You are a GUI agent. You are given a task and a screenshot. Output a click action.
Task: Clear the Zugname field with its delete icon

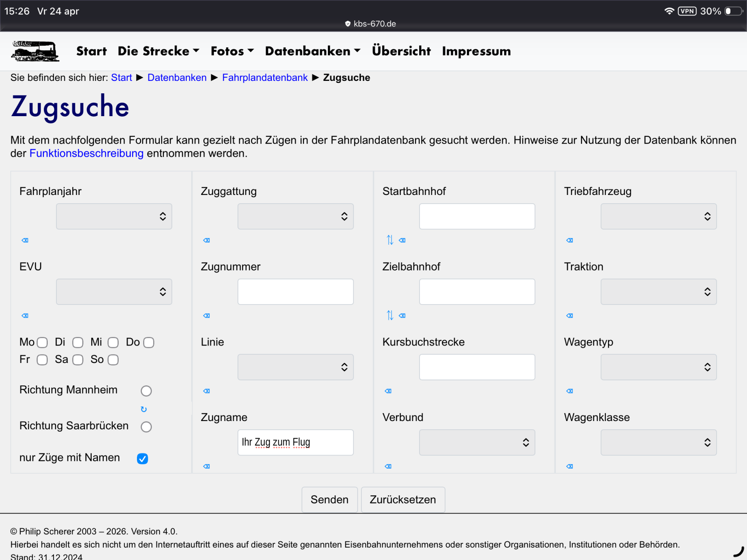(207, 466)
